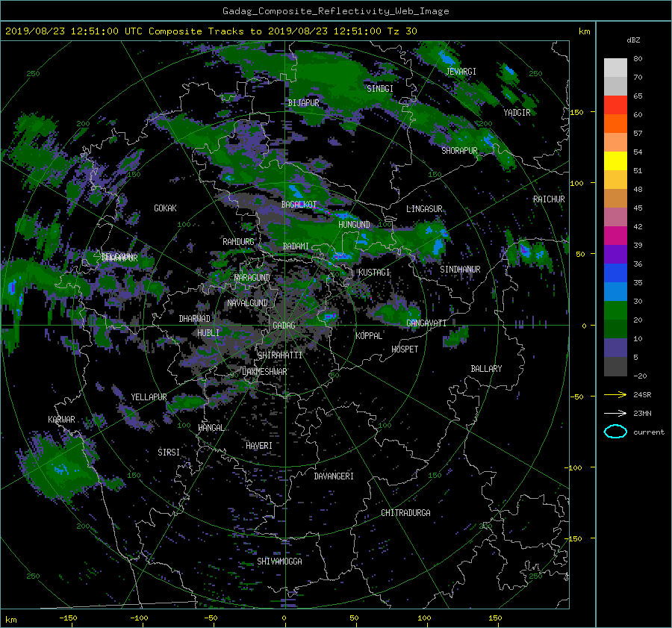Click the 'GANGAVATI' city label
The image size is (672, 628).
click(426, 323)
